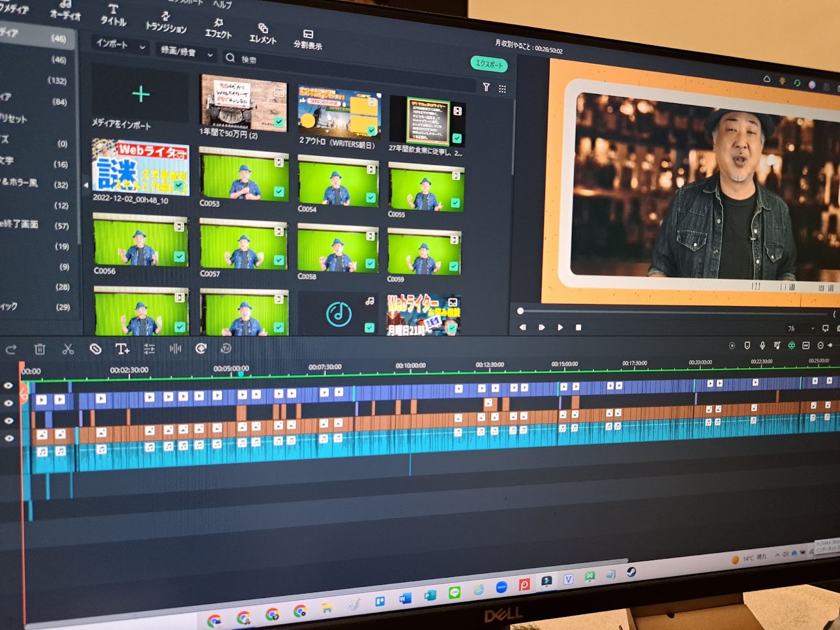Open the audio mixer music-list icon
The height and width of the screenshot is (630, 840).
coord(777,345)
